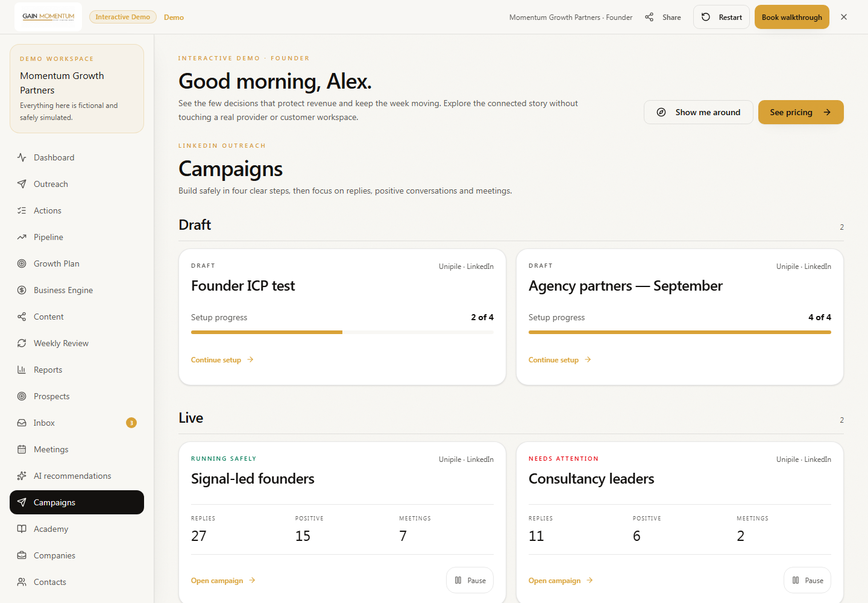Viewport: 868px width, 603px height.
Task: Open campaign Consultancy leaders
Action: pos(561,581)
